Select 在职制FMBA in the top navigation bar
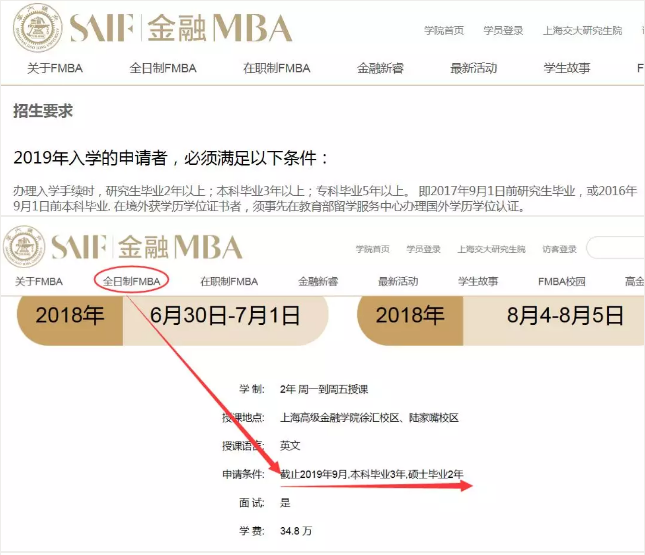This screenshot has height=555, width=645. click(277, 68)
